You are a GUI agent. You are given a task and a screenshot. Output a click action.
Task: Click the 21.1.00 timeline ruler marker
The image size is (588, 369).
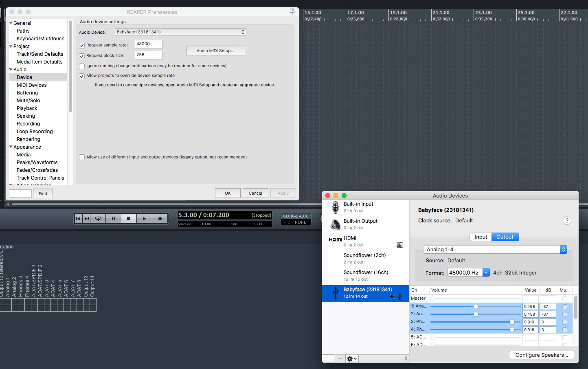point(441,13)
